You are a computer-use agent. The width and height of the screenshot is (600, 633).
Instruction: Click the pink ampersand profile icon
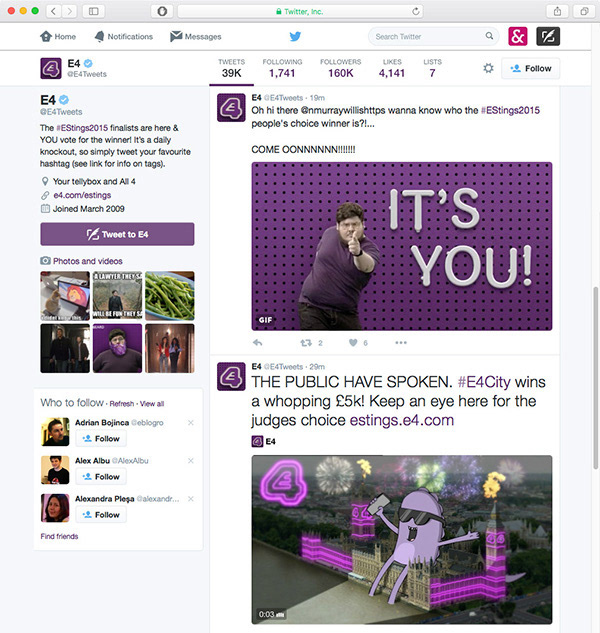[x=518, y=36]
